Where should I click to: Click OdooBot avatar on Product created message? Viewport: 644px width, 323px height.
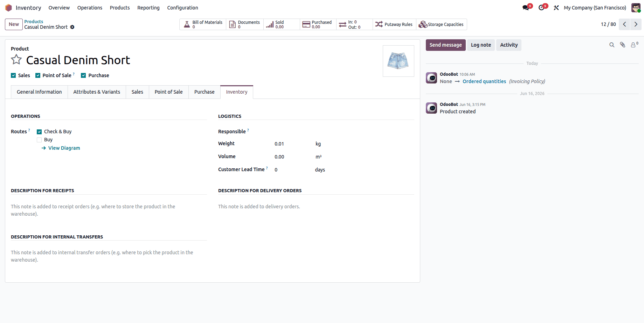pos(431,108)
